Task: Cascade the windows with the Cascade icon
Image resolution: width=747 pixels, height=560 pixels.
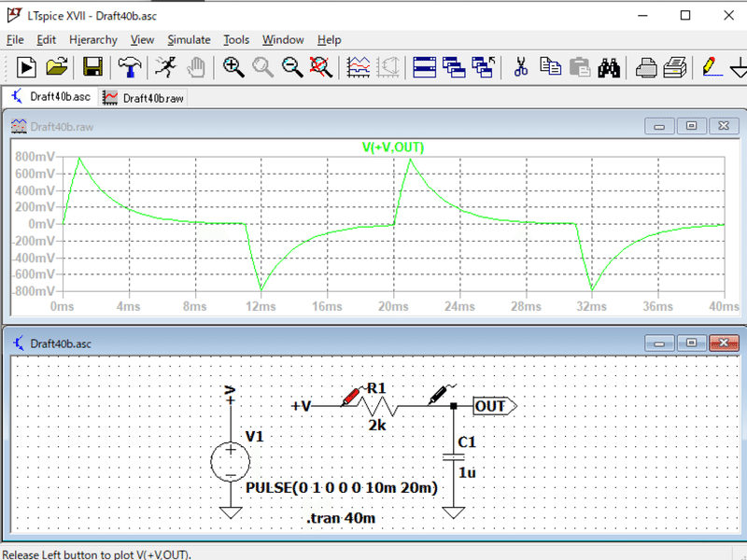Action: (454, 67)
